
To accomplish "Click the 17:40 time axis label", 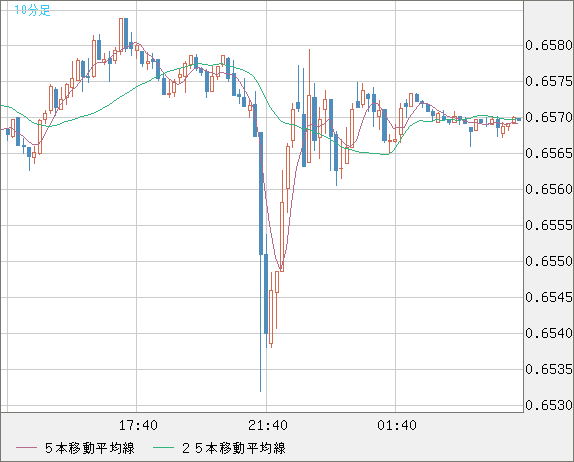I will click(138, 425).
